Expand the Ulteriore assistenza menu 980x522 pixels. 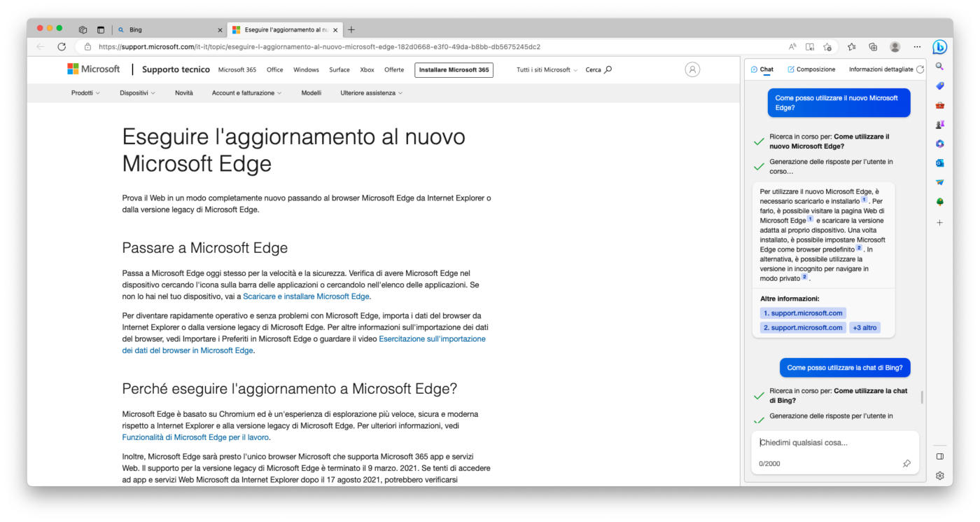(x=370, y=92)
